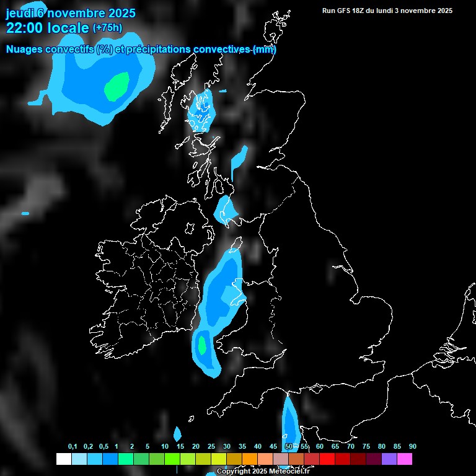476x476 pixels.
Task: Click the blue precipitation patch over the western Scottish isles
Action: (201, 110)
